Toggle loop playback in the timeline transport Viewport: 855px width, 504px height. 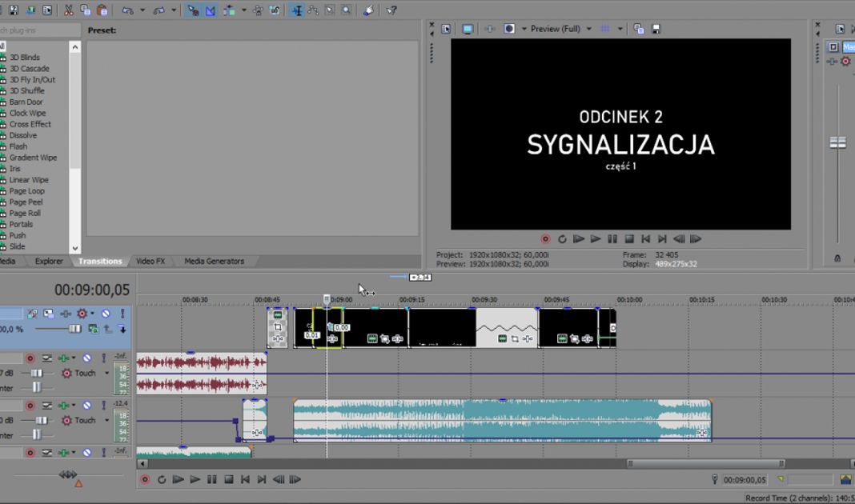pyautogui.click(x=161, y=480)
